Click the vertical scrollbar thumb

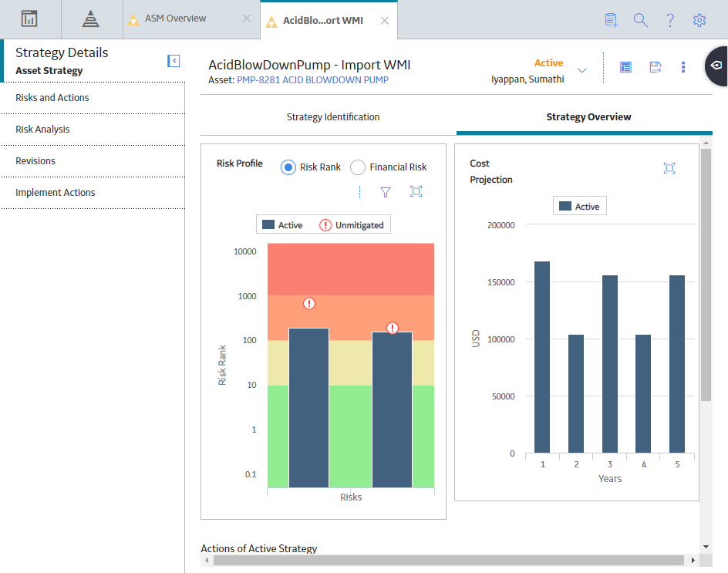[706, 275]
